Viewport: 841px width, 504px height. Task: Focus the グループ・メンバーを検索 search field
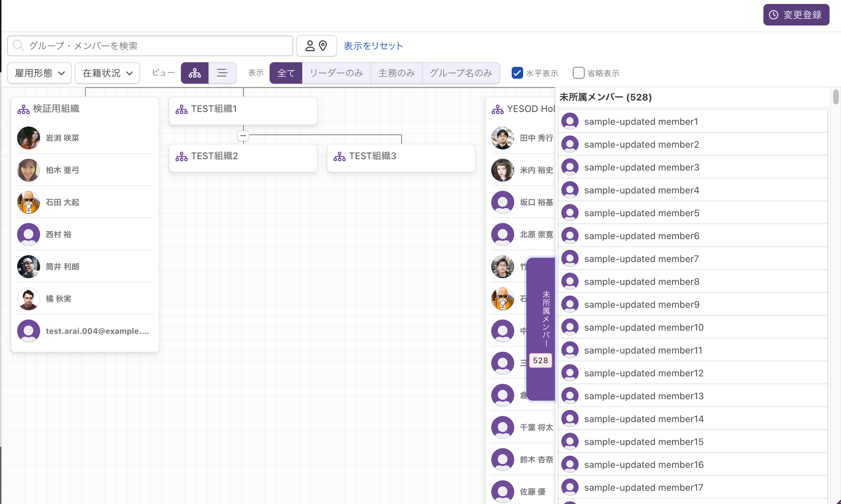[150, 46]
